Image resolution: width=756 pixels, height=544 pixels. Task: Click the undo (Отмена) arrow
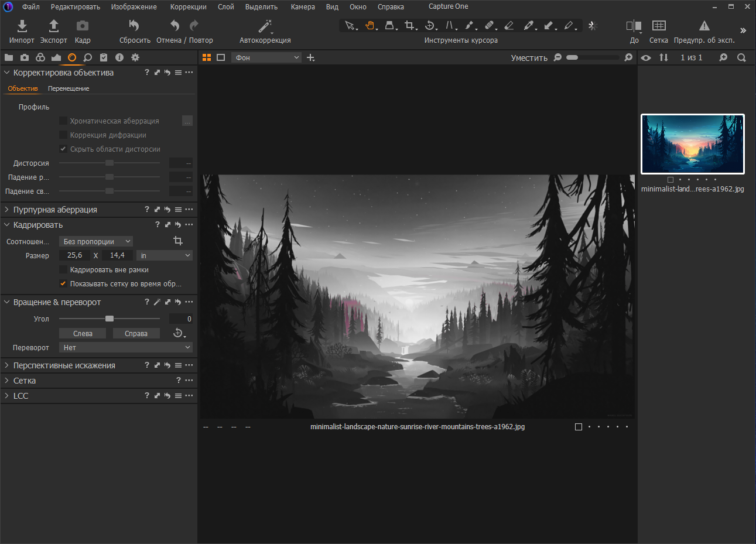point(175,26)
